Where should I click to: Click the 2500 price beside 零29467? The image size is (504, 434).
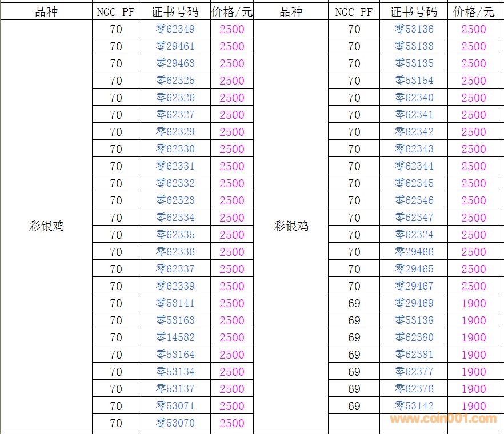(474, 286)
